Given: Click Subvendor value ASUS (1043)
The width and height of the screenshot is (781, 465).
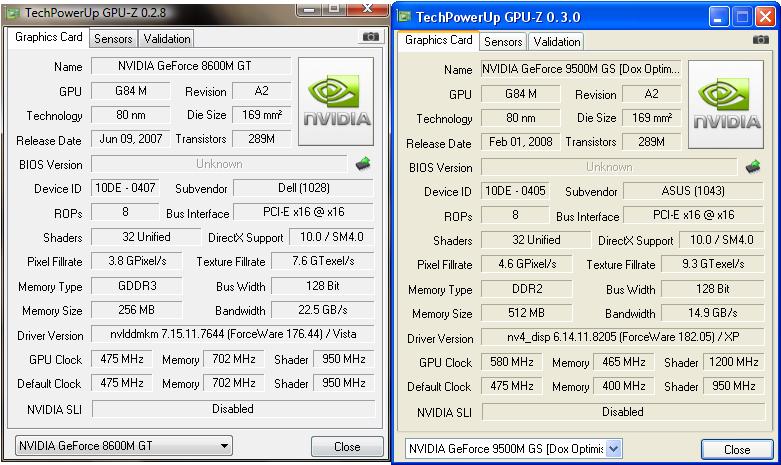Looking at the screenshot, I should (x=693, y=191).
